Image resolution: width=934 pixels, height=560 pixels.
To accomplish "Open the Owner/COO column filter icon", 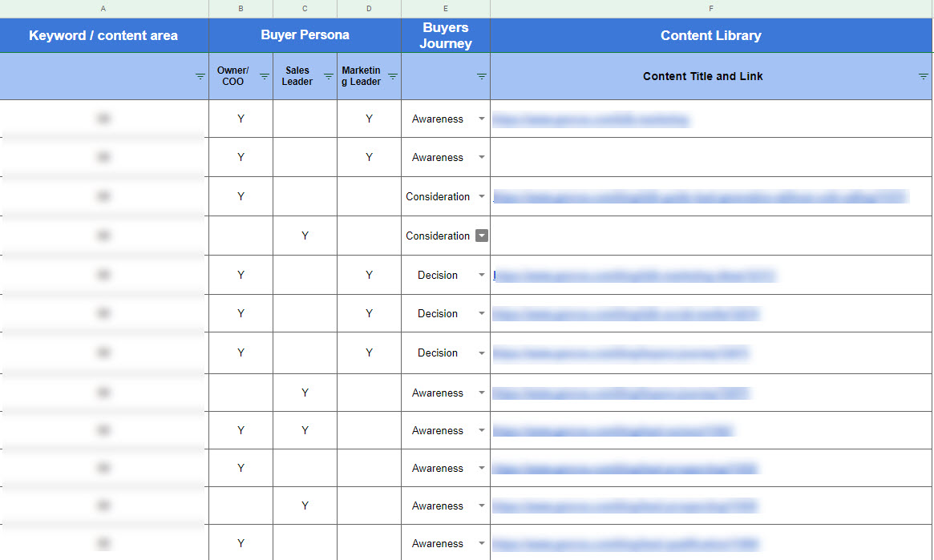I will pyautogui.click(x=265, y=76).
